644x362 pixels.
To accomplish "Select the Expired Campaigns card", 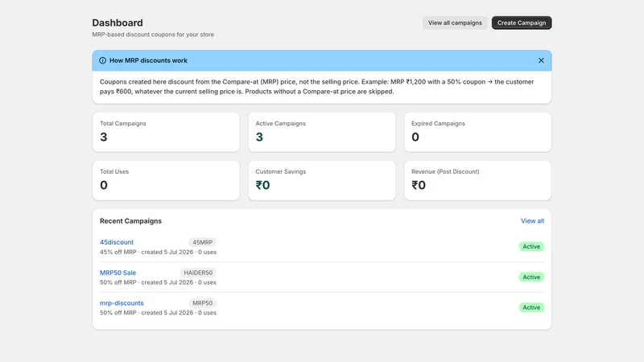I will [477, 132].
